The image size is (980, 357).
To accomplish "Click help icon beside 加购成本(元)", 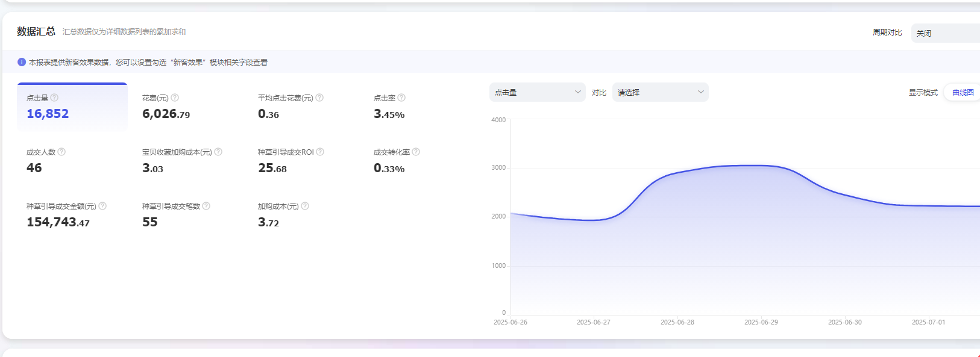I will pyautogui.click(x=305, y=206).
